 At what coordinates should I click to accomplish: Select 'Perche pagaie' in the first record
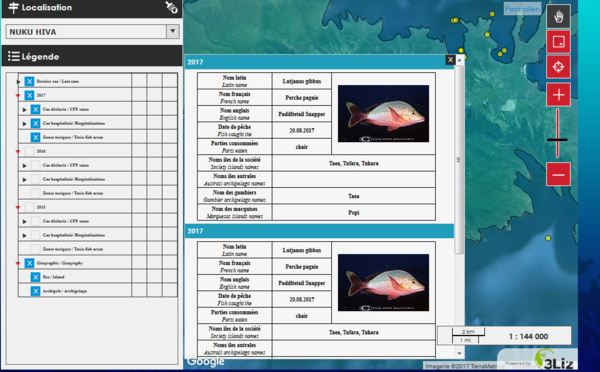pyautogui.click(x=302, y=98)
